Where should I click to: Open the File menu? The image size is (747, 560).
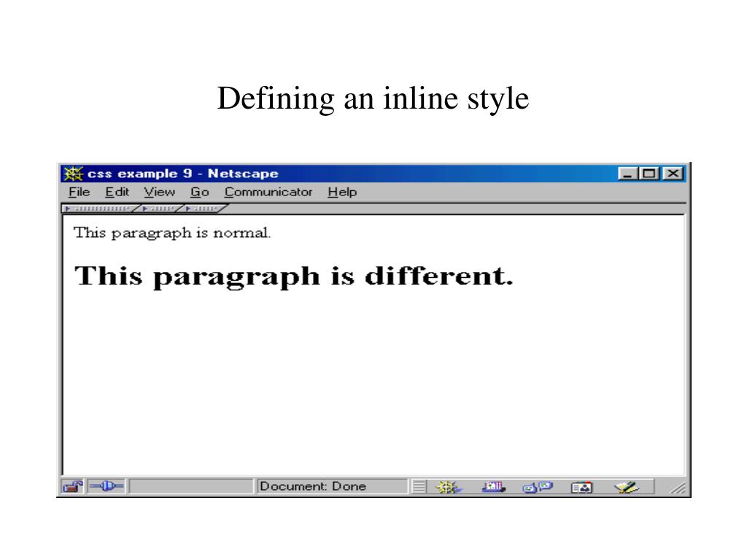79,192
